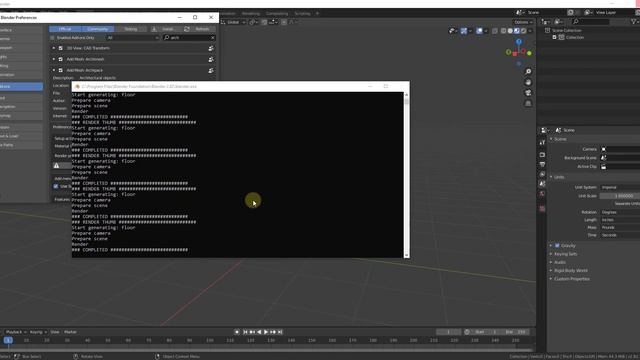Click documentation icon for Add Mesh Archimesh
This screenshot has height=360, width=640.
211,59
